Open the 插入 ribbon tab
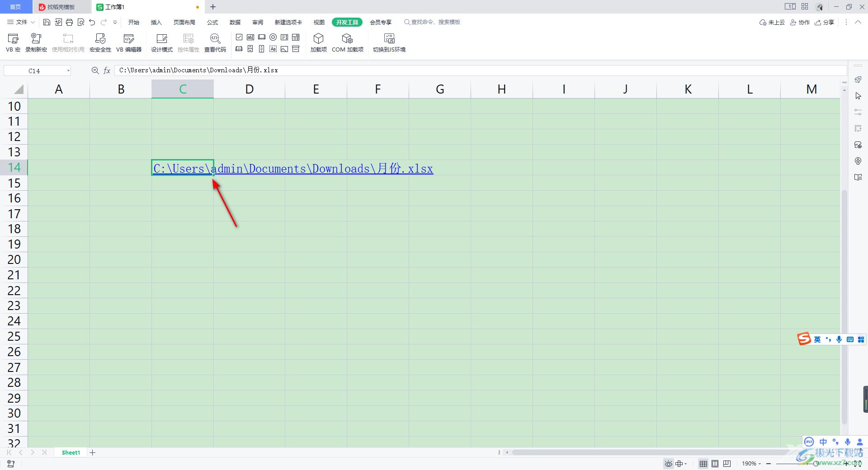Screen dimensions: 868x470 pos(156,22)
